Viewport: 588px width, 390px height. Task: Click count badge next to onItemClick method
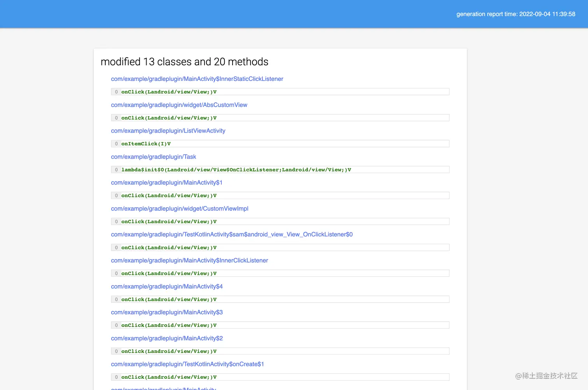[116, 143]
